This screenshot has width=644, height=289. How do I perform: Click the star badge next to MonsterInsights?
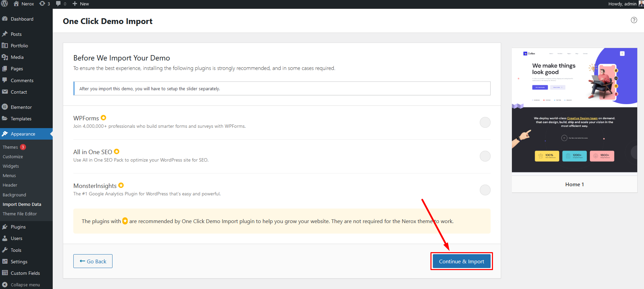(x=121, y=185)
